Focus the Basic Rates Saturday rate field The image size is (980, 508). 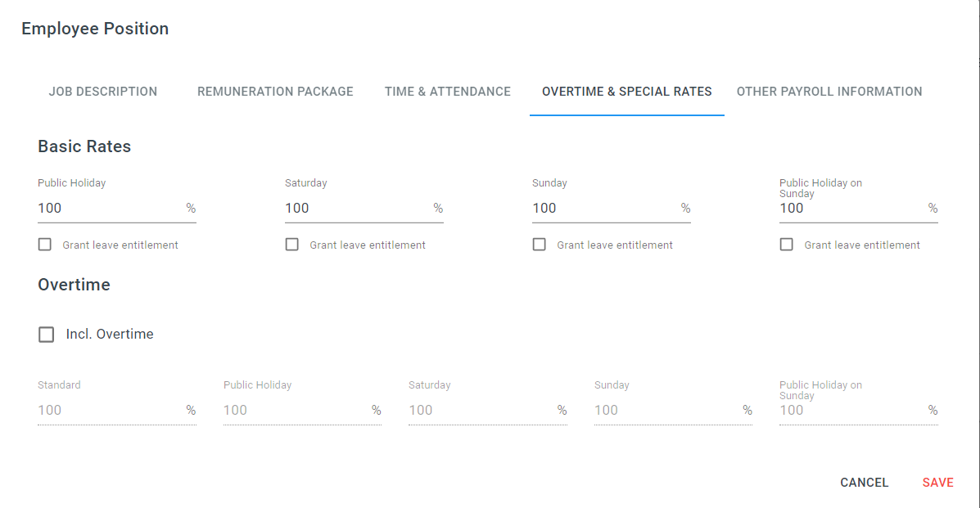click(x=364, y=208)
